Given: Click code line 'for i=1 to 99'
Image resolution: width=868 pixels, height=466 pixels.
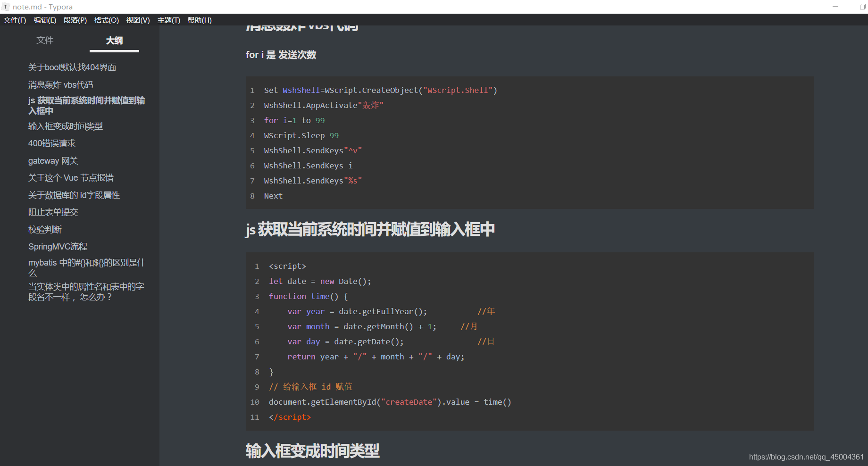Looking at the screenshot, I should point(294,120).
